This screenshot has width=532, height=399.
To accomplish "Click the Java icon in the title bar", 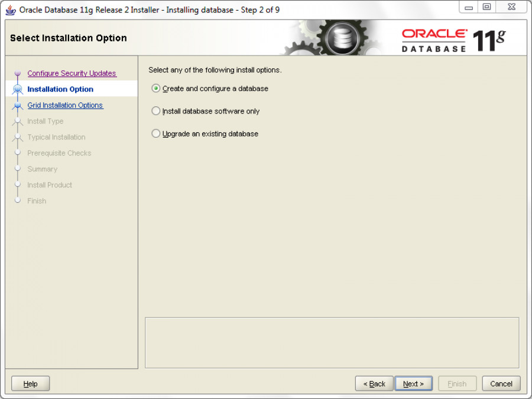I will pos(11,9).
